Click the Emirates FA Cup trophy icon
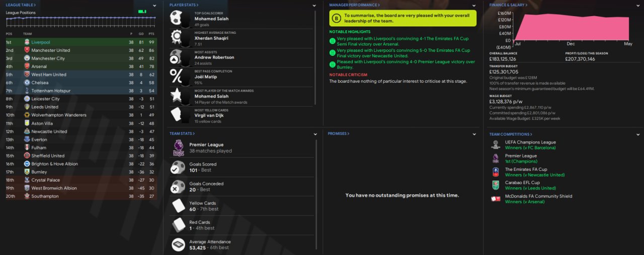 (496, 172)
